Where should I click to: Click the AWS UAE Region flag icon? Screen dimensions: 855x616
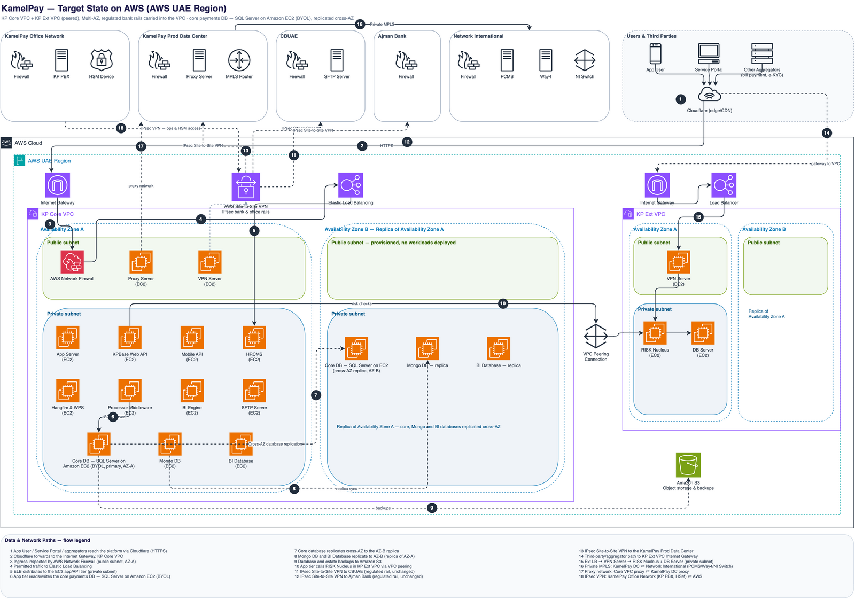coord(19,160)
